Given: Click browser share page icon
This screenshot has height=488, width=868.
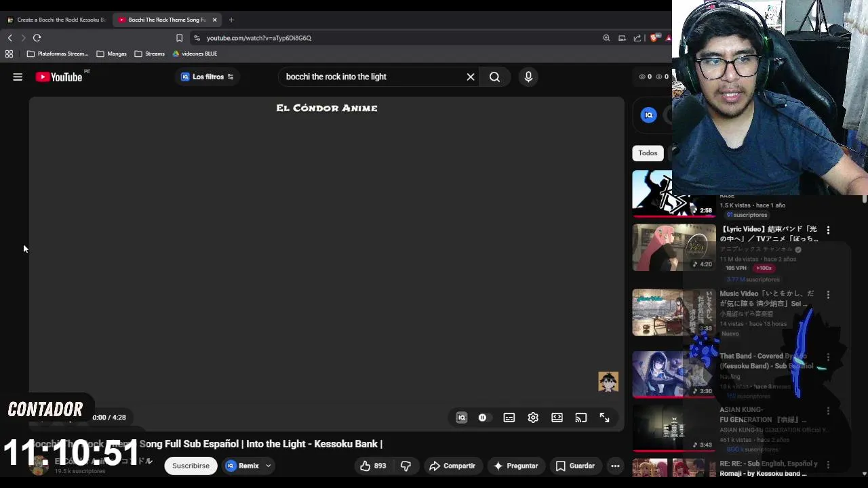Looking at the screenshot, I should (637, 38).
